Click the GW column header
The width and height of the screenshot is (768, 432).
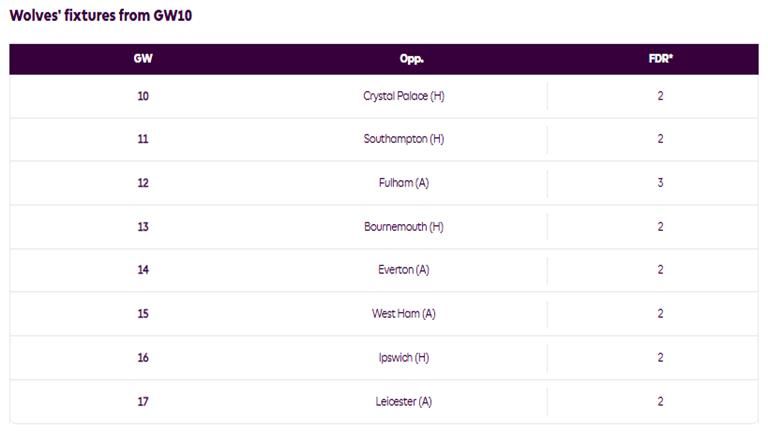[x=142, y=58]
